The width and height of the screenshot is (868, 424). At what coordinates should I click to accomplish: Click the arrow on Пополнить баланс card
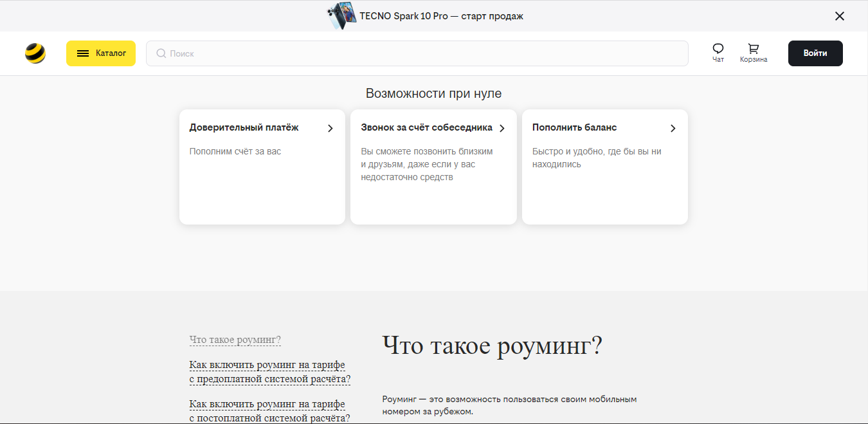pyautogui.click(x=673, y=128)
